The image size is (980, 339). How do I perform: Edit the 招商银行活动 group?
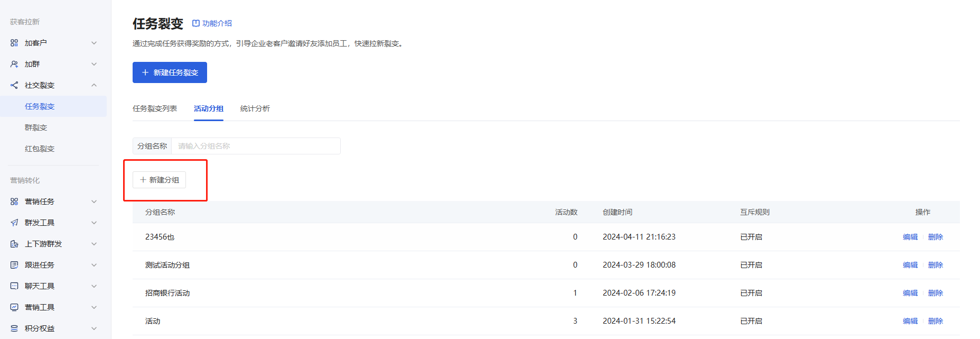(x=910, y=293)
